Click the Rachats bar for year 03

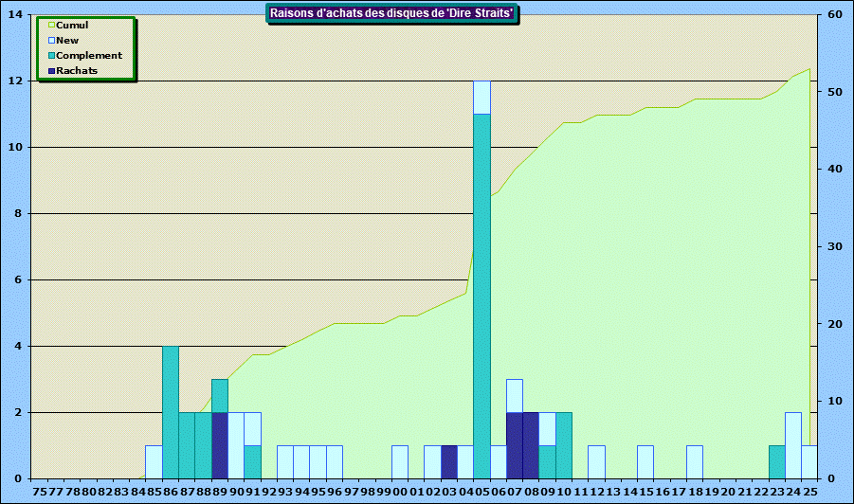pyautogui.click(x=449, y=461)
